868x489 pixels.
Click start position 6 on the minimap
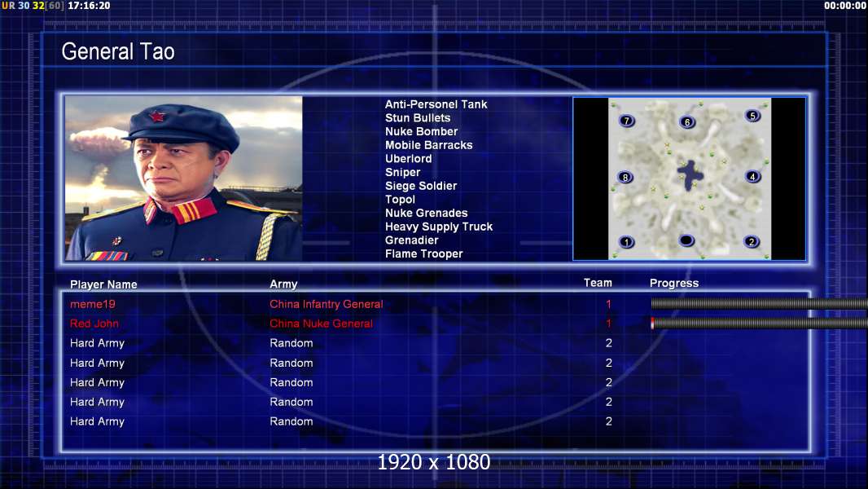(x=687, y=121)
